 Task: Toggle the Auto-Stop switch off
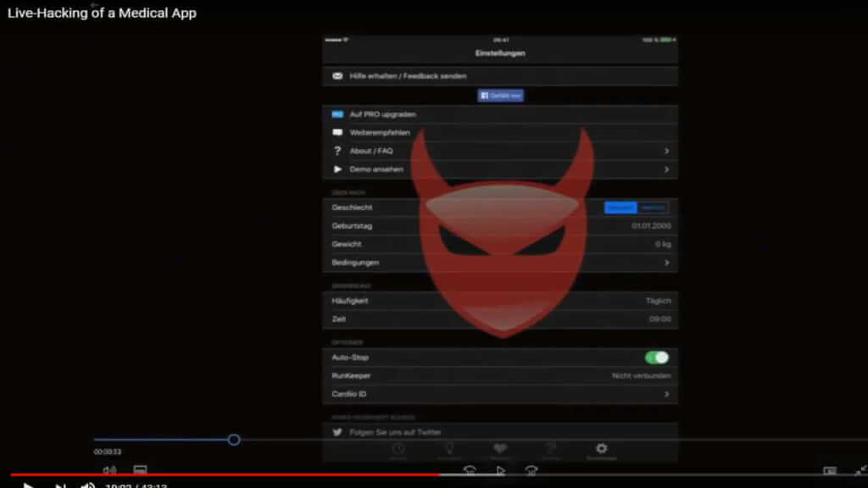pos(657,358)
